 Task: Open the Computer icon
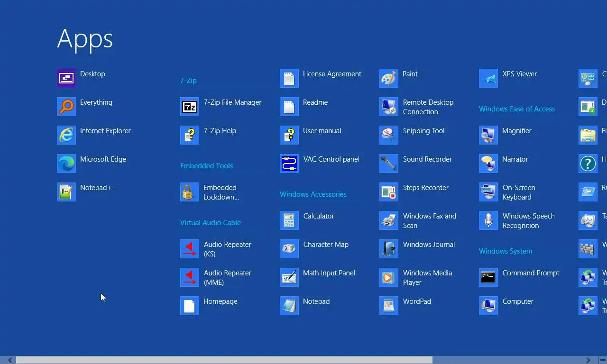(488, 306)
